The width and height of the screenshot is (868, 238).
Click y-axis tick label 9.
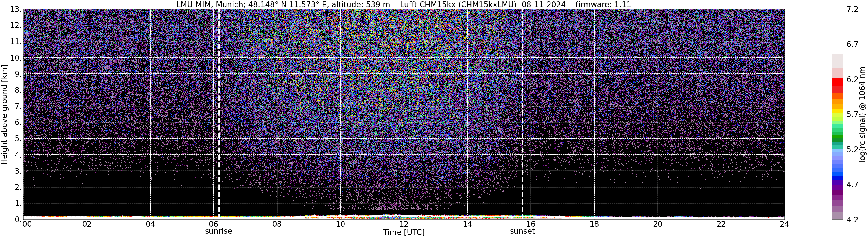(18, 74)
